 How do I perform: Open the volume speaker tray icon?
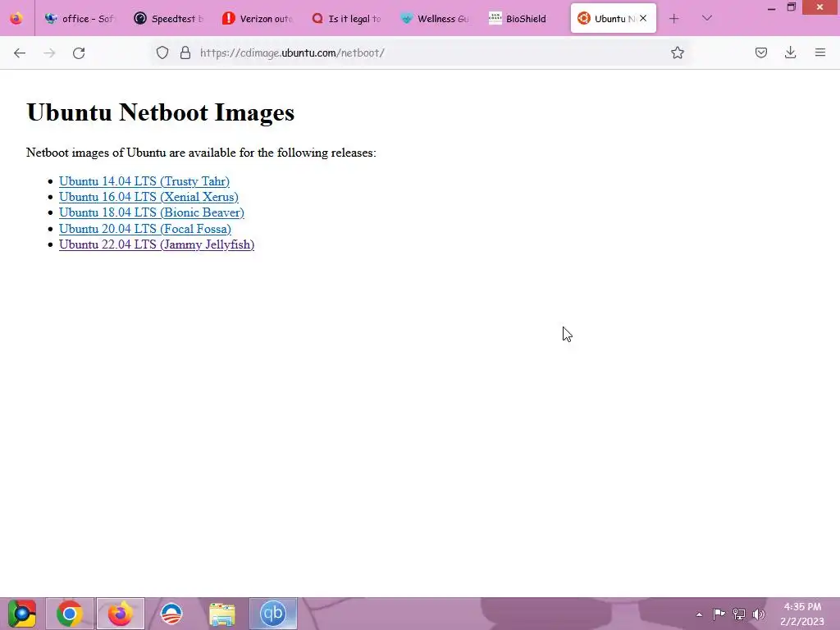click(x=759, y=614)
